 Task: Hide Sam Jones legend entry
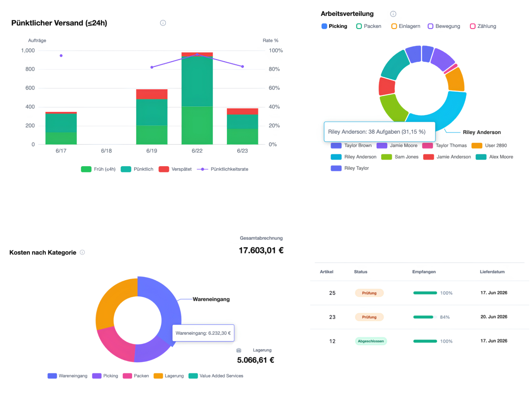point(400,157)
